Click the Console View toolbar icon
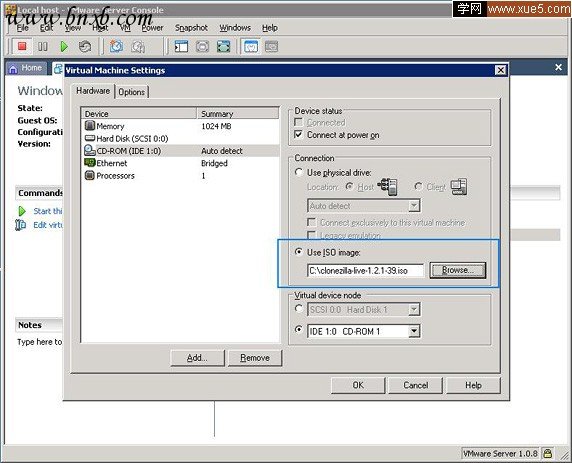 tap(271, 46)
